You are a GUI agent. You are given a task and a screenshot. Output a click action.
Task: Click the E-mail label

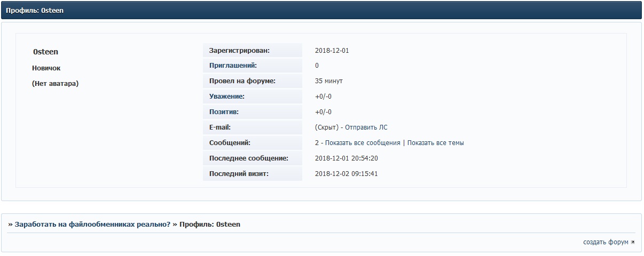(220, 127)
